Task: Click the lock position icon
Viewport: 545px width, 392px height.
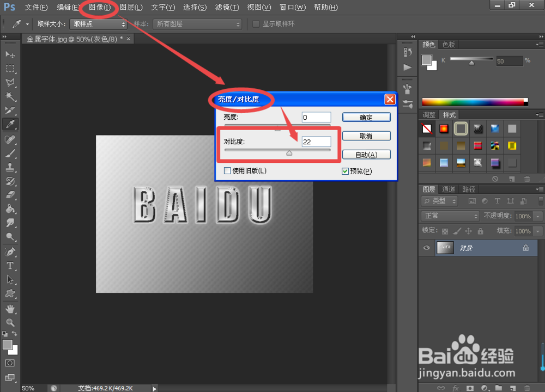Action: point(469,231)
